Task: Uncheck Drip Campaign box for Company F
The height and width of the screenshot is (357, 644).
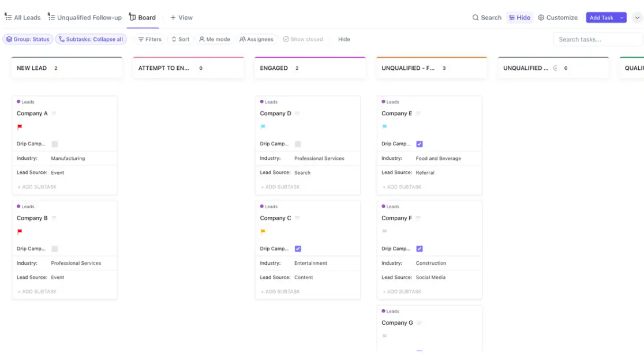Action: tap(420, 249)
